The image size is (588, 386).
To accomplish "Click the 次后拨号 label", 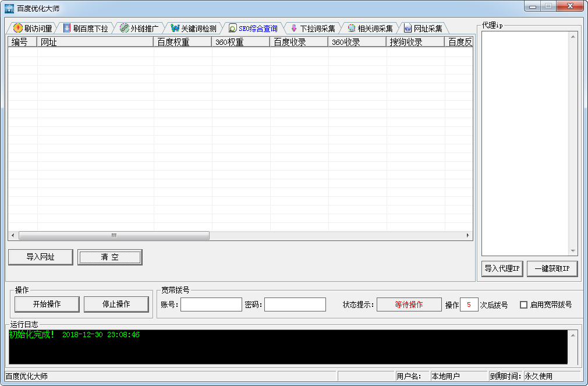I will 494,305.
